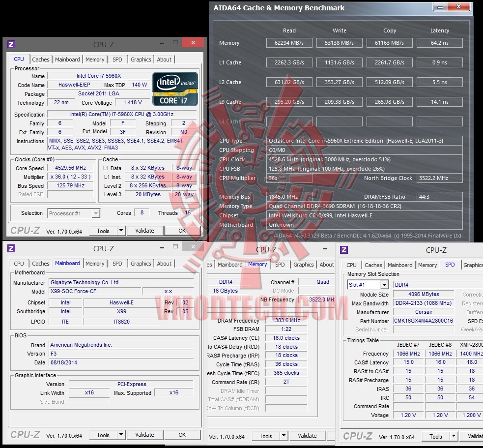483x448 pixels.
Task: Click Validate button in the top CPU-Z window
Action: tap(144, 231)
